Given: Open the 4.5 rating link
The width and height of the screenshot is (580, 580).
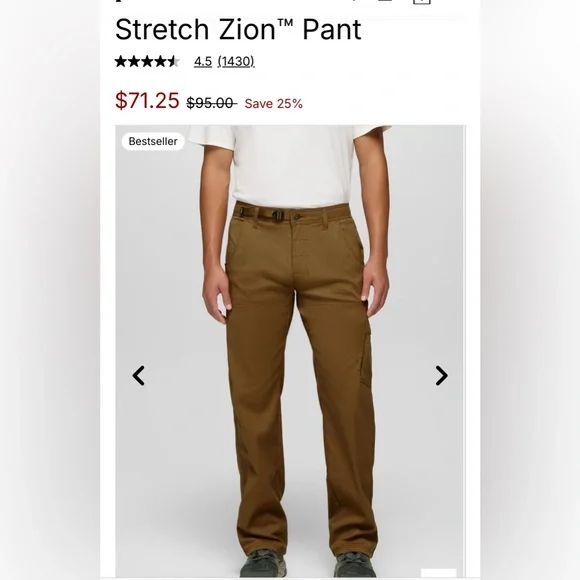Looking at the screenshot, I should (x=203, y=61).
